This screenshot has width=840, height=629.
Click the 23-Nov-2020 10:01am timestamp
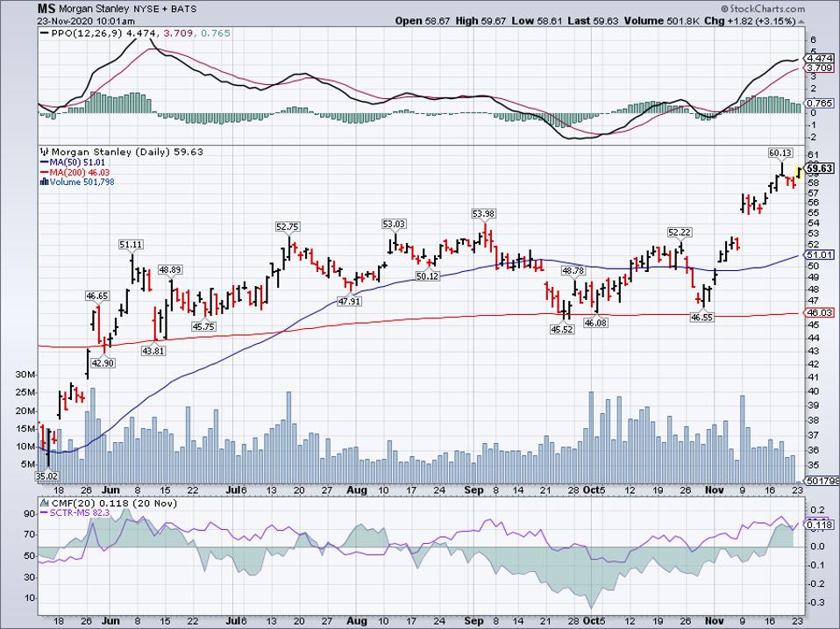86,21
